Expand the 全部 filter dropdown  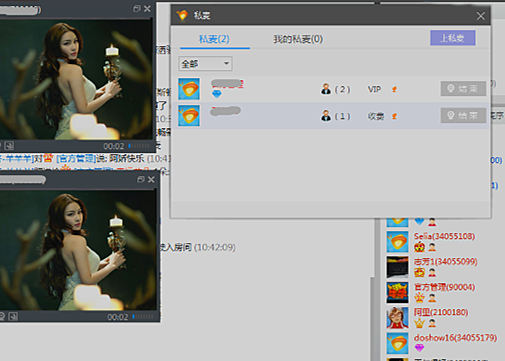click(205, 63)
